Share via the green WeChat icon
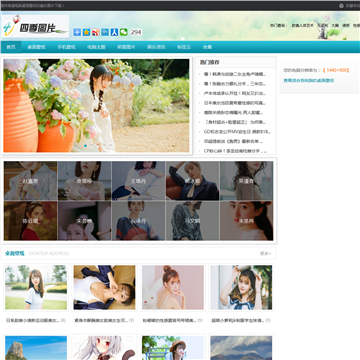 click(x=124, y=32)
